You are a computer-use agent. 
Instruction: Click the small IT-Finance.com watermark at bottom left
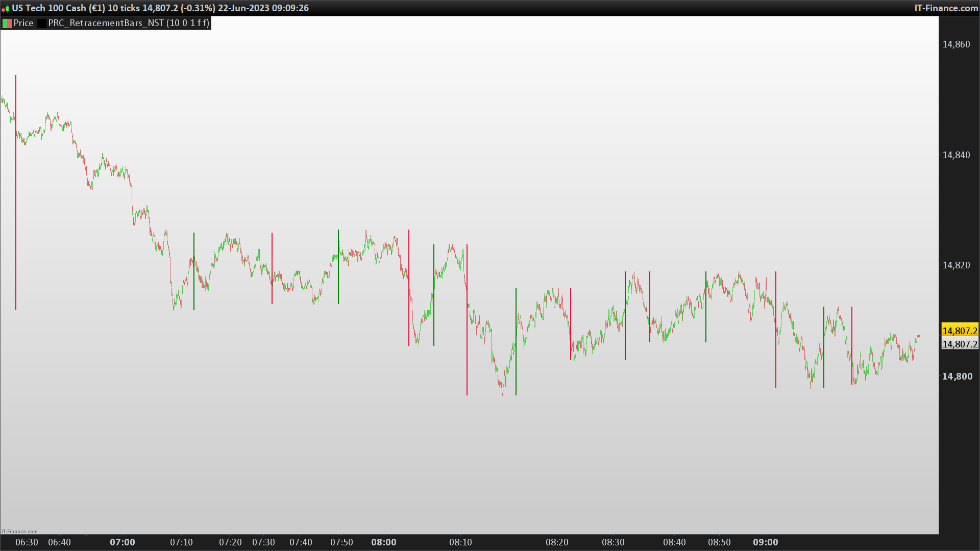click(x=19, y=532)
